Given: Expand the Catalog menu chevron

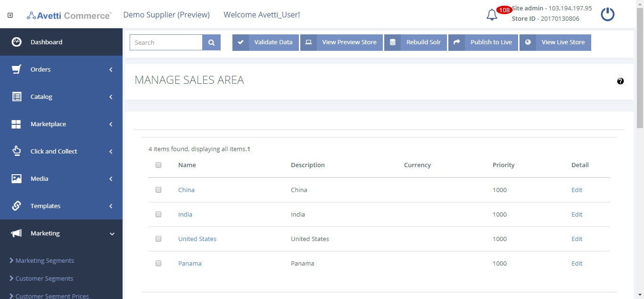Looking at the screenshot, I should (111, 97).
